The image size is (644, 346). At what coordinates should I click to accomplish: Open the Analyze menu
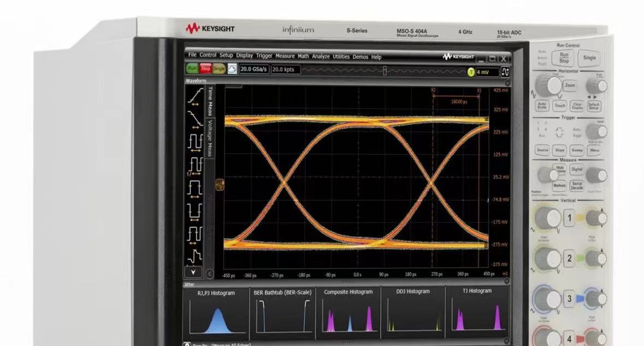(321, 56)
